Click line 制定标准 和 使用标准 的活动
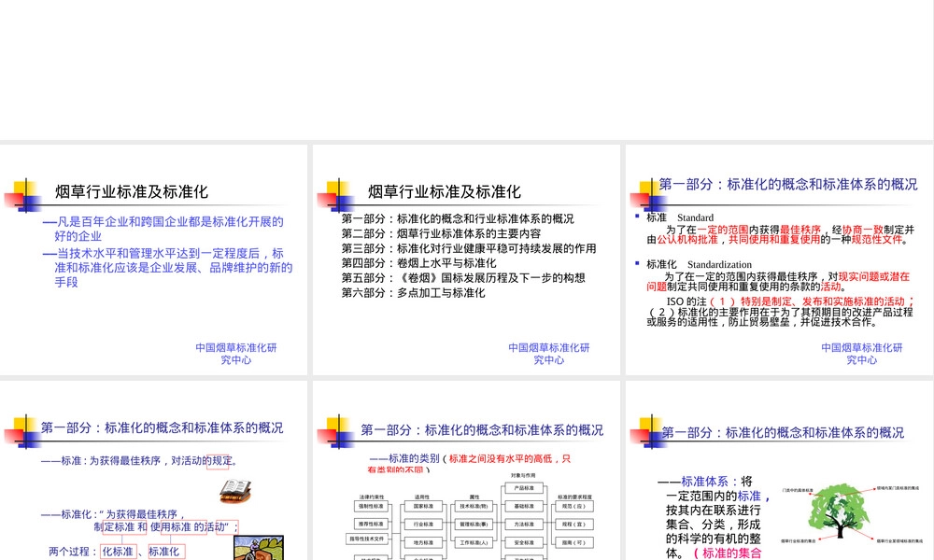This screenshot has width=934, height=560. coord(166,526)
